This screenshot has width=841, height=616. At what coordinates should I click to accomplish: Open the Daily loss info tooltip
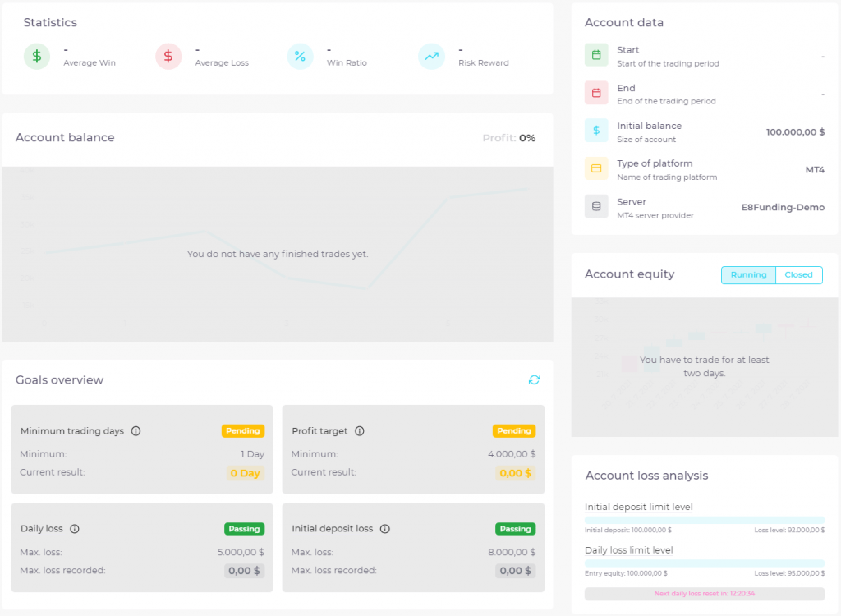point(76,528)
